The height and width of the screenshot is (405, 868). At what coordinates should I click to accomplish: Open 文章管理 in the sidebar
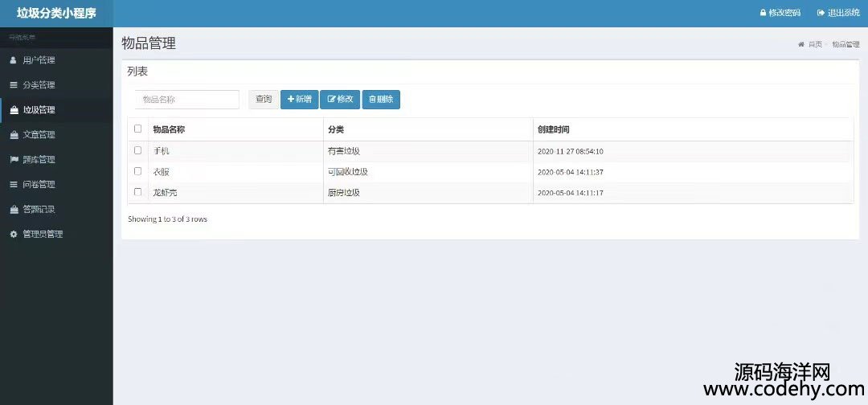pos(56,135)
